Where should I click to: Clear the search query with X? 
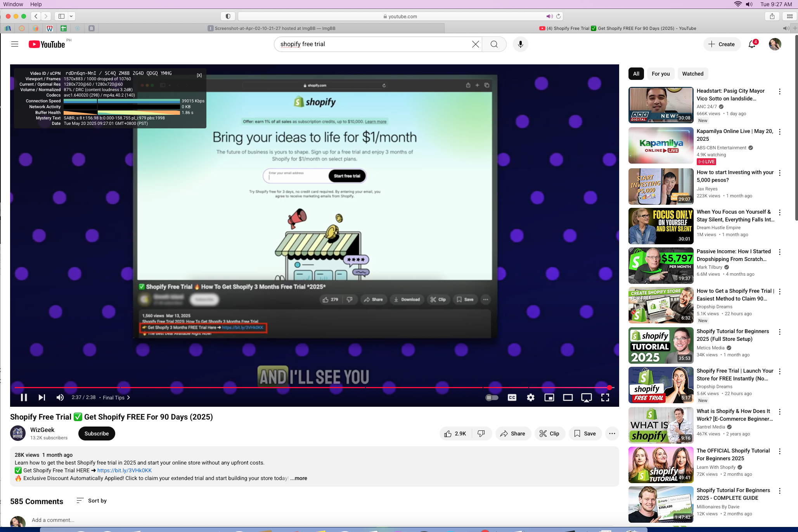(x=476, y=44)
